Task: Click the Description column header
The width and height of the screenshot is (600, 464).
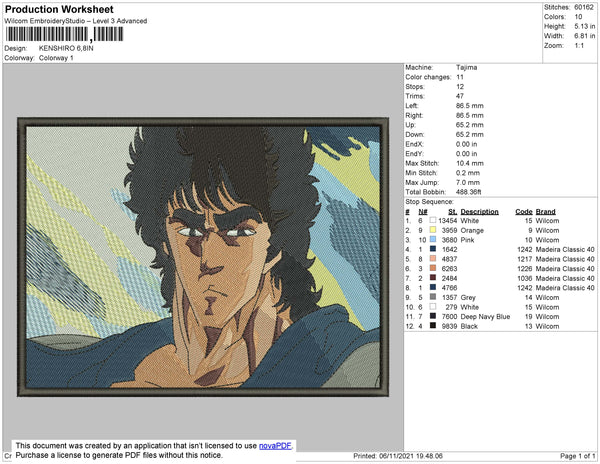Action: pos(479,212)
